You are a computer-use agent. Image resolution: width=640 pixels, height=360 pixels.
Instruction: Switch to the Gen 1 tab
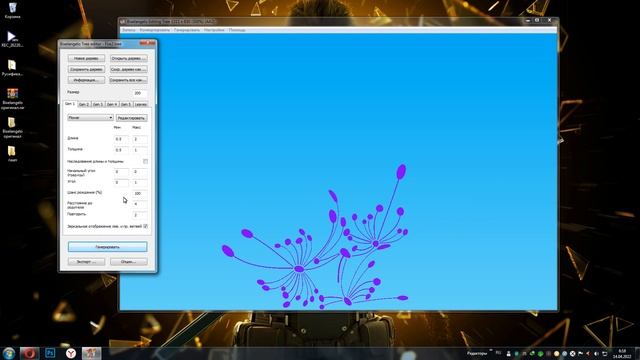tap(70, 104)
